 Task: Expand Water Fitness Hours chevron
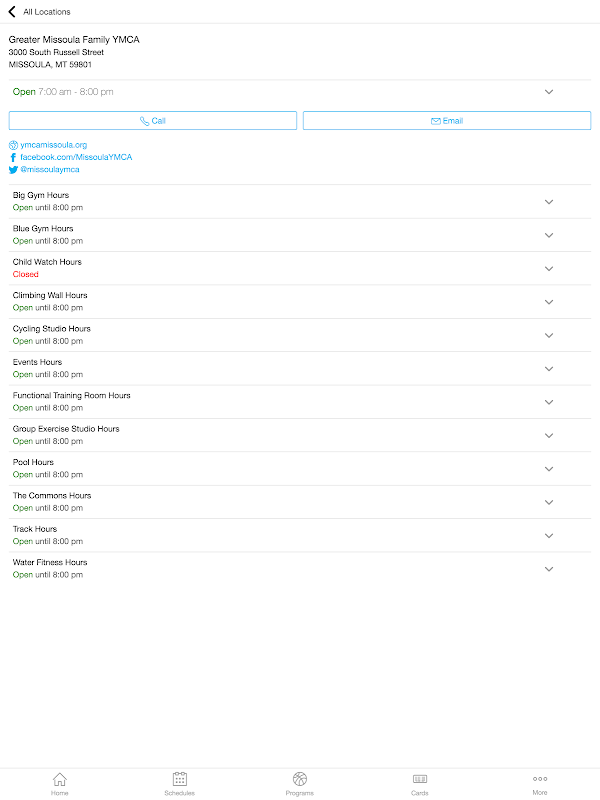point(549,569)
